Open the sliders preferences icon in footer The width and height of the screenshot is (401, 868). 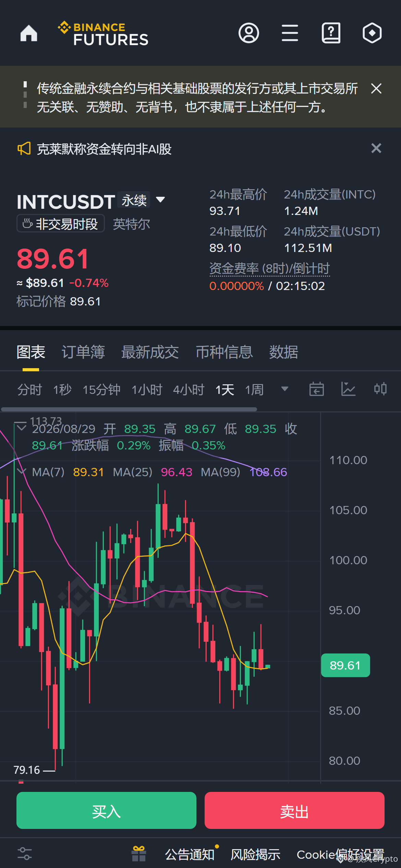[x=25, y=854]
